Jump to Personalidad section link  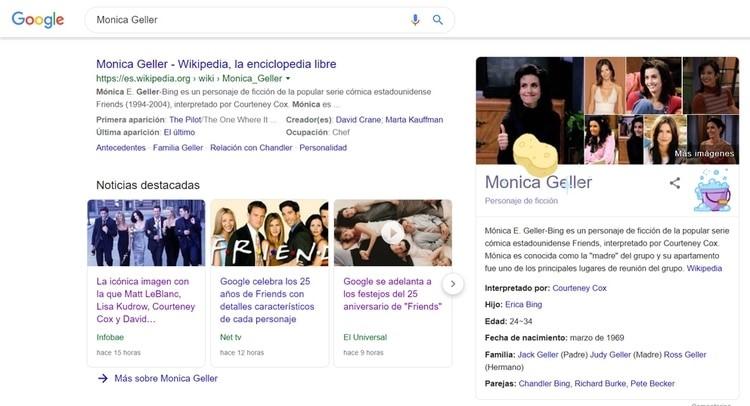tap(323, 148)
